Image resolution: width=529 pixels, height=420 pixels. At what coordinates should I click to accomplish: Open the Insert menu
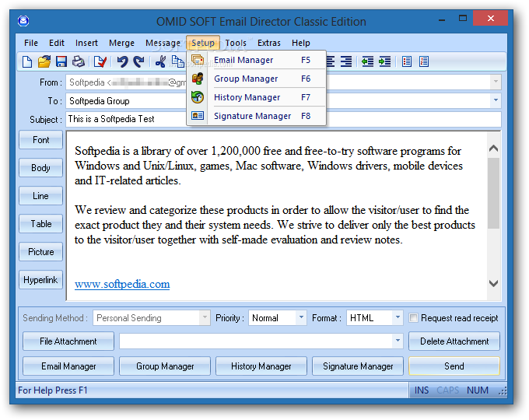(x=86, y=43)
